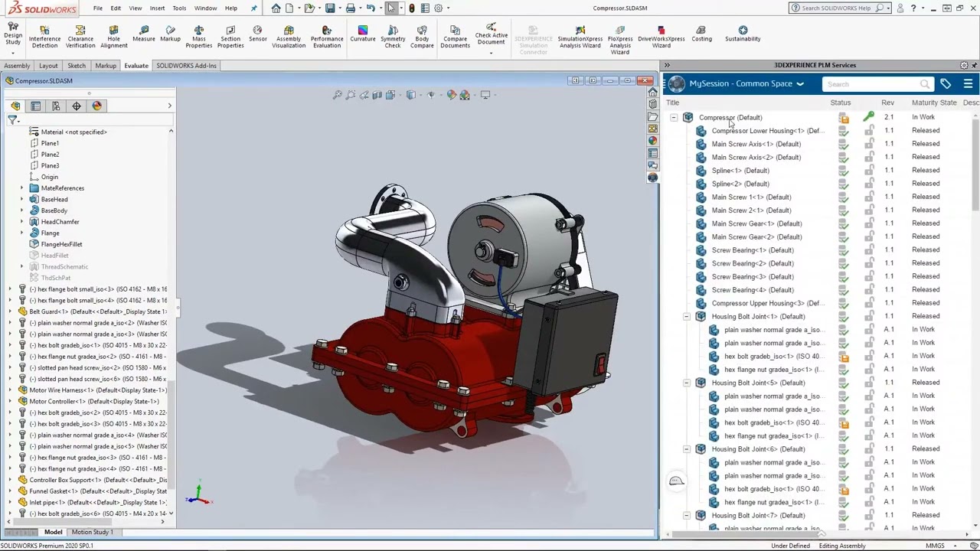This screenshot has width=980, height=551.
Task: Open the Markup tool in ribbon
Action: tap(170, 34)
